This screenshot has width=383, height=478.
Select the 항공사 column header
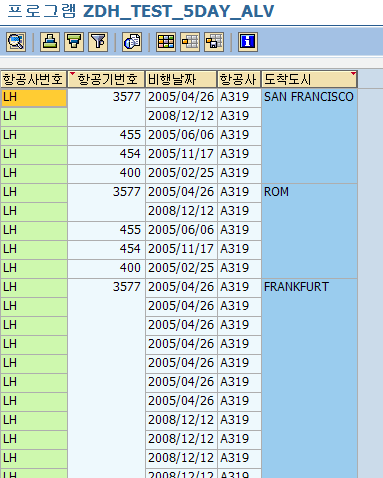239,79
